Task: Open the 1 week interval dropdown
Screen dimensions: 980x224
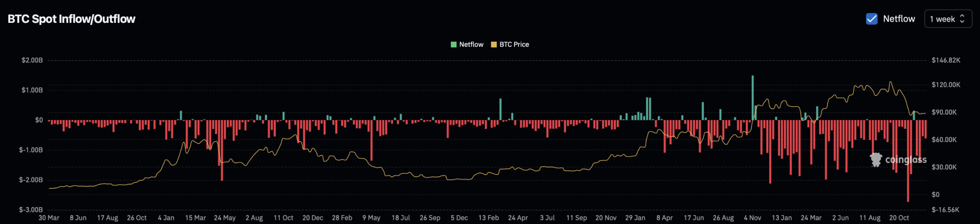Action: point(948,19)
